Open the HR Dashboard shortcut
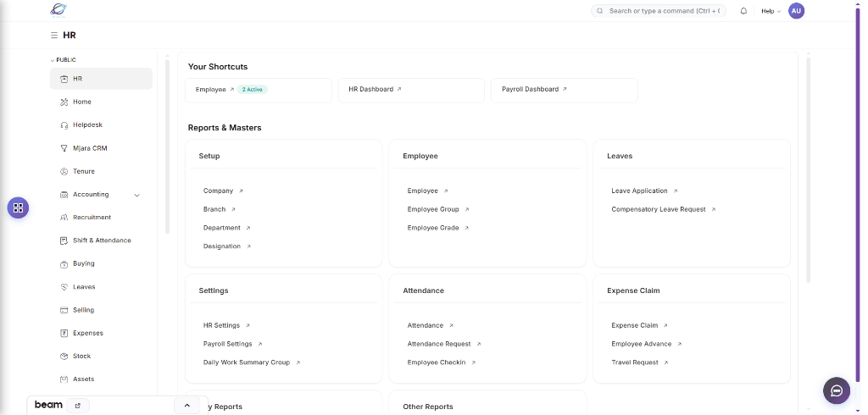Image resolution: width=868 pixels, height=415 pixels. [x=411, y=90]
